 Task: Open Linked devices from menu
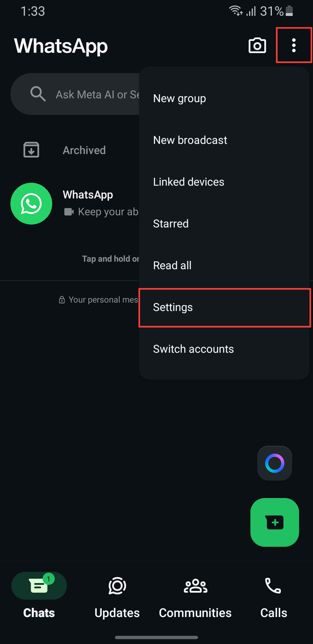pos(224,182)
